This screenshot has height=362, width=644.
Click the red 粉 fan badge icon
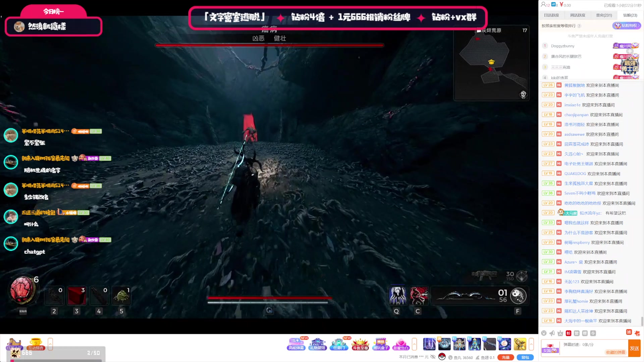569,333
